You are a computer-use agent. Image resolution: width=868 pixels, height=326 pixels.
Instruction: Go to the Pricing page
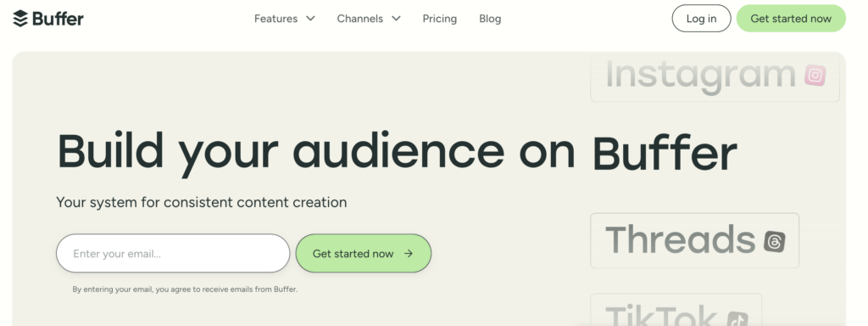click(440, 19)
